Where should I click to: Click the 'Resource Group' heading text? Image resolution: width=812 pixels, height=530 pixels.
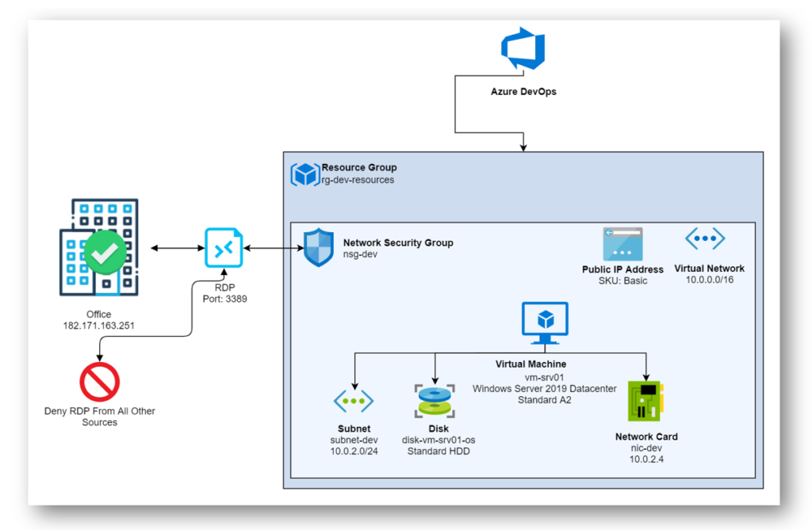[359, 168]
